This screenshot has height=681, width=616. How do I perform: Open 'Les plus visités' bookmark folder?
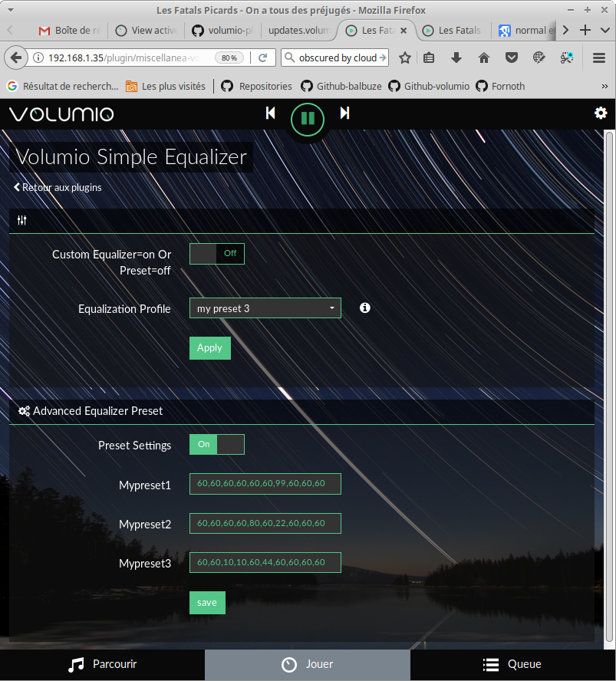(166, 86)
